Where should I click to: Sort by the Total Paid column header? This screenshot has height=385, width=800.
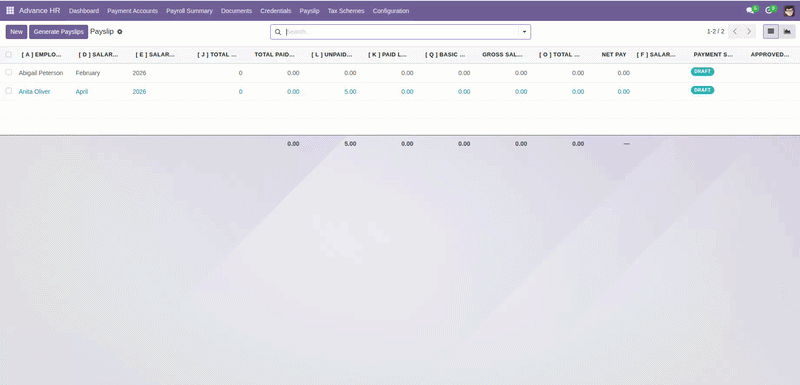click(274, 55)
